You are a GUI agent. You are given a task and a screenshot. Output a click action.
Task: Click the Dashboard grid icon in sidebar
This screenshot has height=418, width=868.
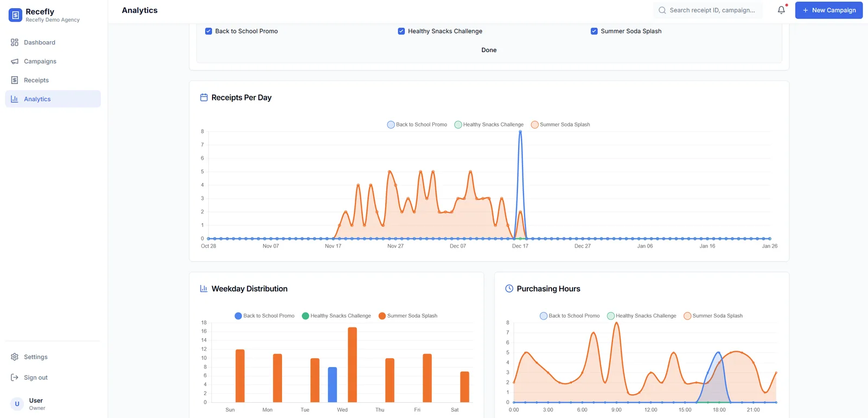(15, 42)
